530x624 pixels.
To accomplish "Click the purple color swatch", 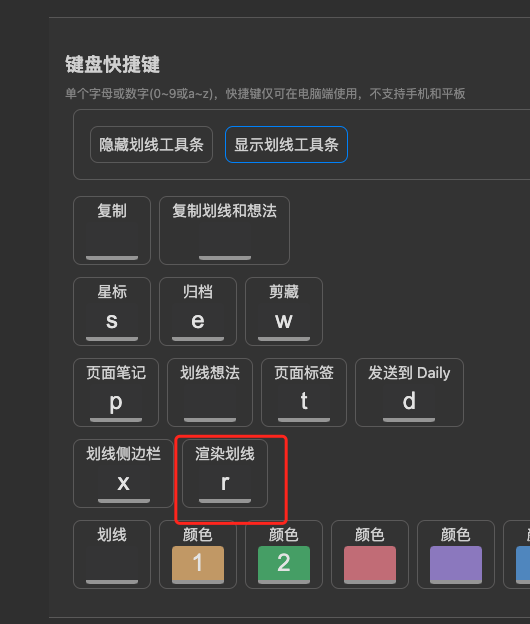I will coord(456,566).
